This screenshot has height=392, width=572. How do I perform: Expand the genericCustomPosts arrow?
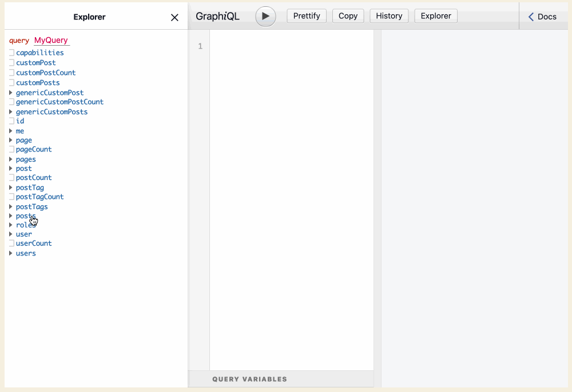[10, 112]
